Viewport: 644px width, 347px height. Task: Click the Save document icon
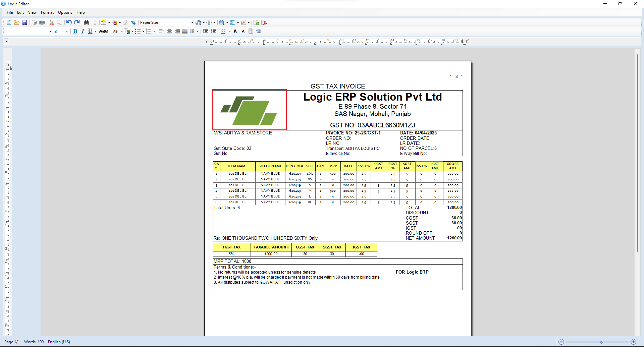point(24,22)
